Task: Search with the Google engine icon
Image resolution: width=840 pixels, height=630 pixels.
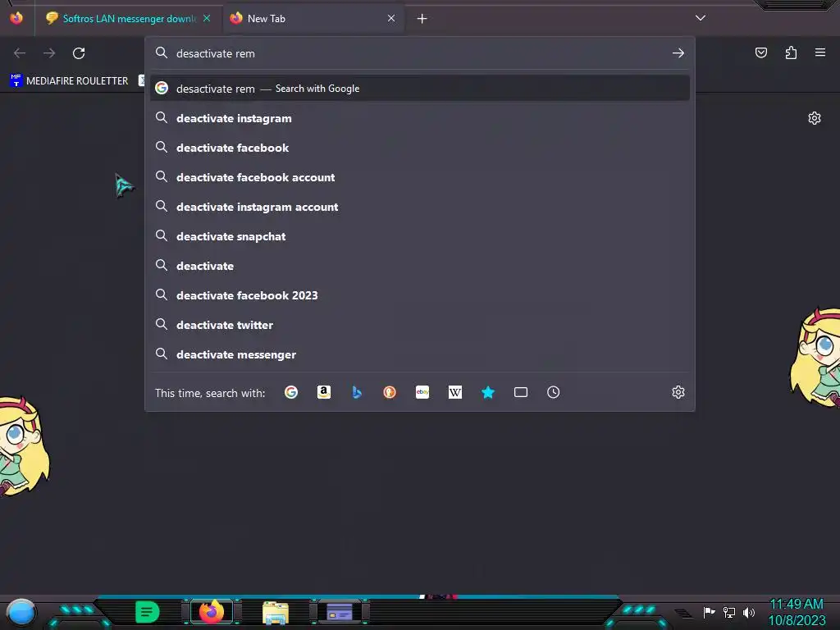Action: coord(291,393)
